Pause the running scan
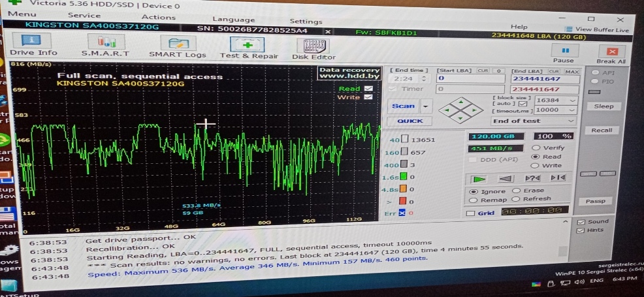This screenshot has height=297, width=644. click(x=565, y=54)
